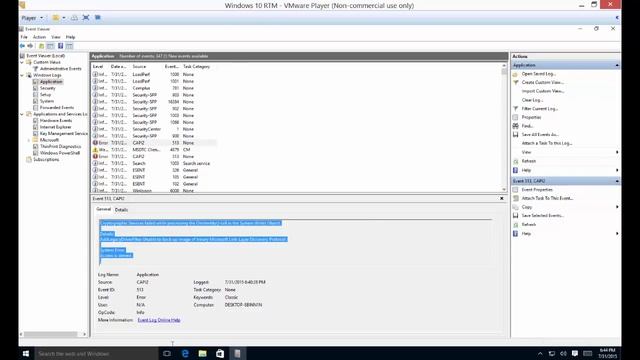Image resolution: width=640 pixels, height=360 pixels.
Task: Click the volume icon in system tray
Action: [x=563, y=353]
